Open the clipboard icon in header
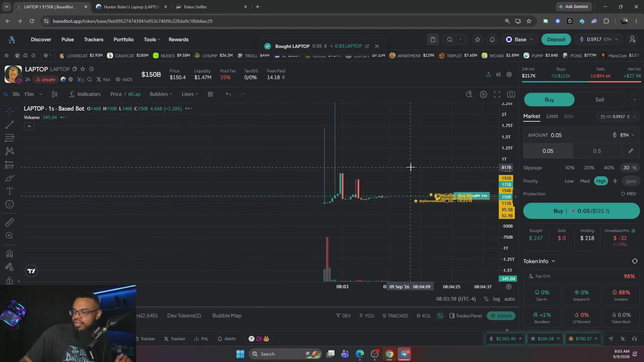The image size is (644, 362). point(433,40)
